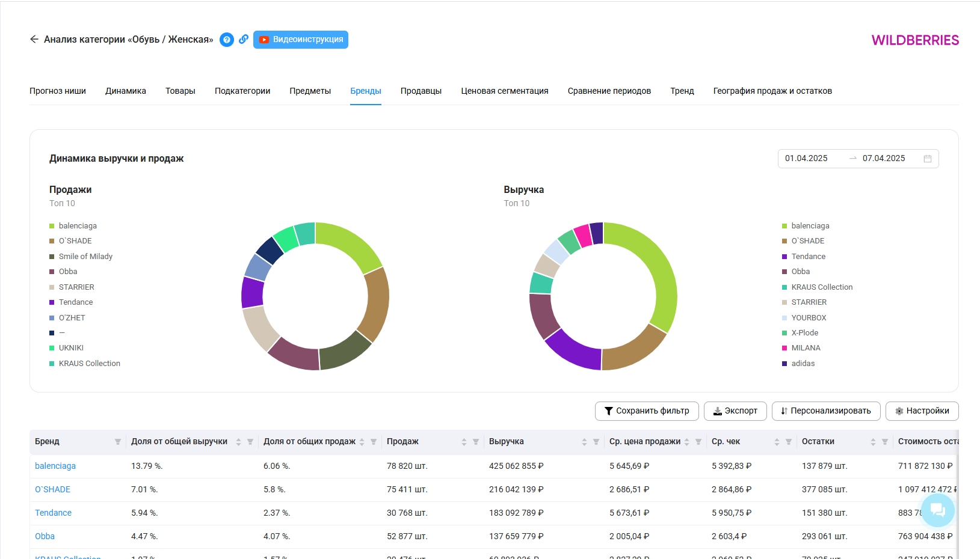This screenshot has width=980, height=559.
Task: Switch to Динамика tab
Action: click(126, 91)
